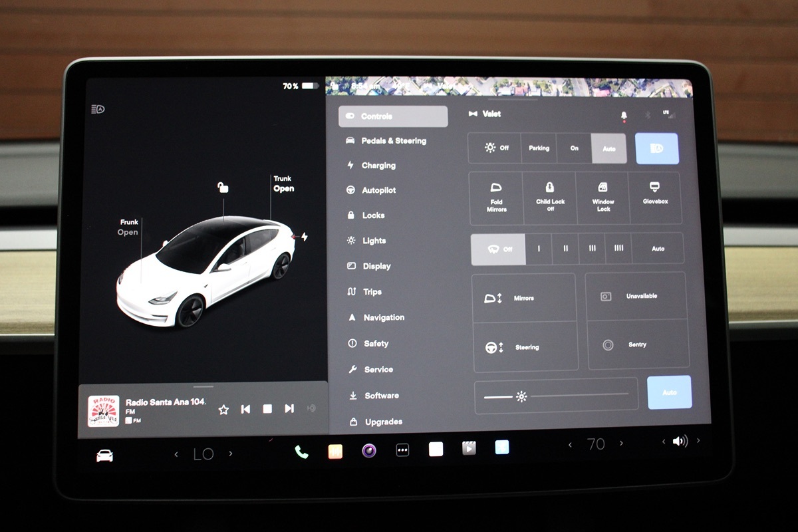Viewport: 798px width, 532px height.
Task: Tap the charging bolt near car
Action: coord(305,237)
